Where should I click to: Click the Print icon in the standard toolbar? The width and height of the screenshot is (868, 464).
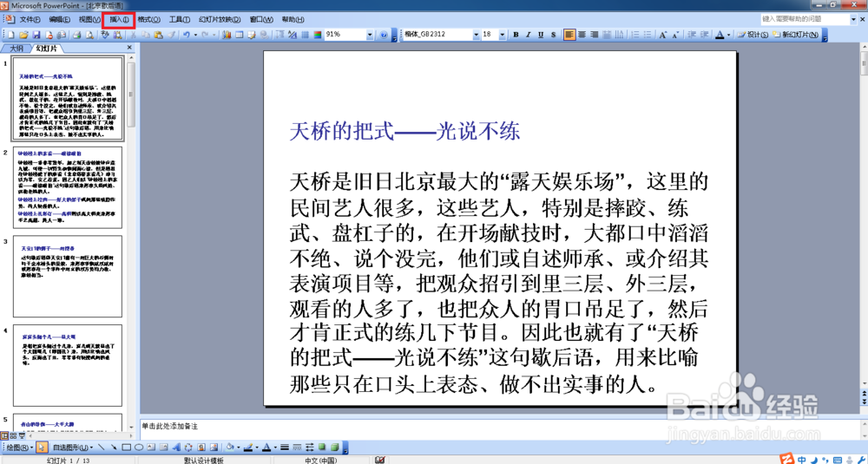click(77, 35)
